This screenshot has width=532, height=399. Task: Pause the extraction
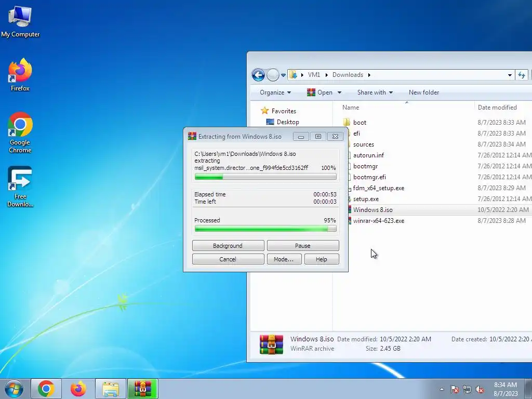pos(303,245)
